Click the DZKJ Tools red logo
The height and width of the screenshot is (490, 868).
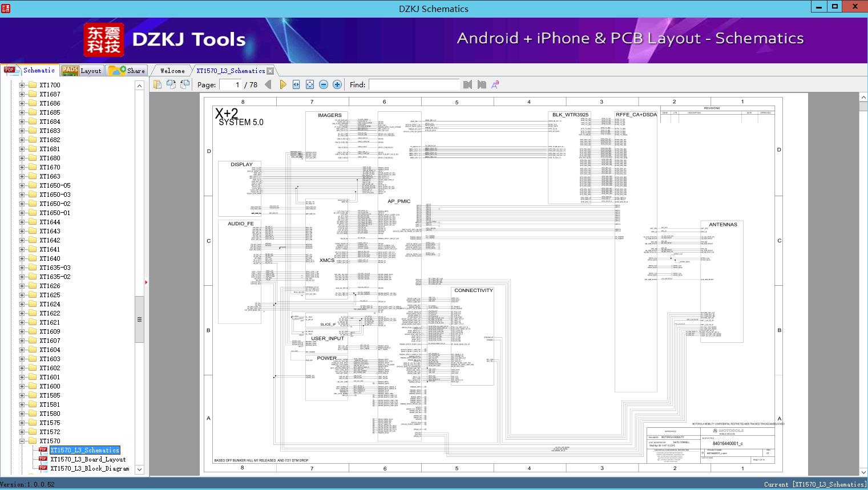pyautogui.click(x=104, y=40)
